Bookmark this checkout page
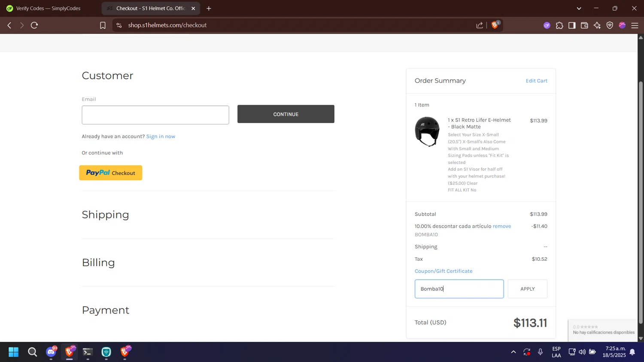Screen dimensions: 644x362 [103, 25]
